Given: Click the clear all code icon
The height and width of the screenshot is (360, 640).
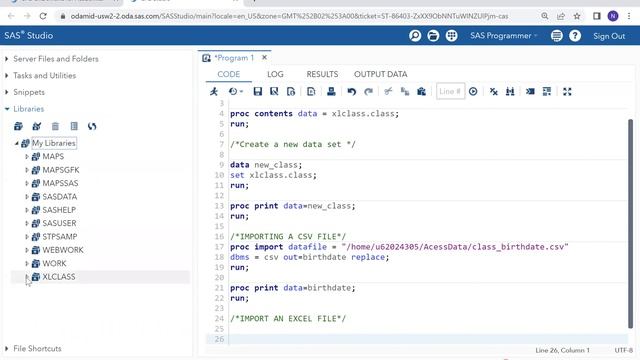Looking at the screenshot, I should pyautogui.click(x=493, y=91).
